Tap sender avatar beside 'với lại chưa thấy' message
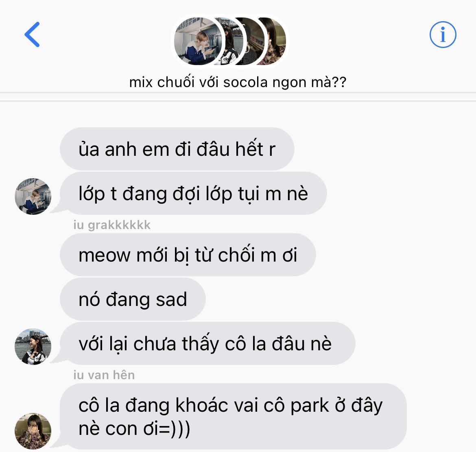Image resolution: width=476 pixels, height=452 pixels. pos(33,346)
